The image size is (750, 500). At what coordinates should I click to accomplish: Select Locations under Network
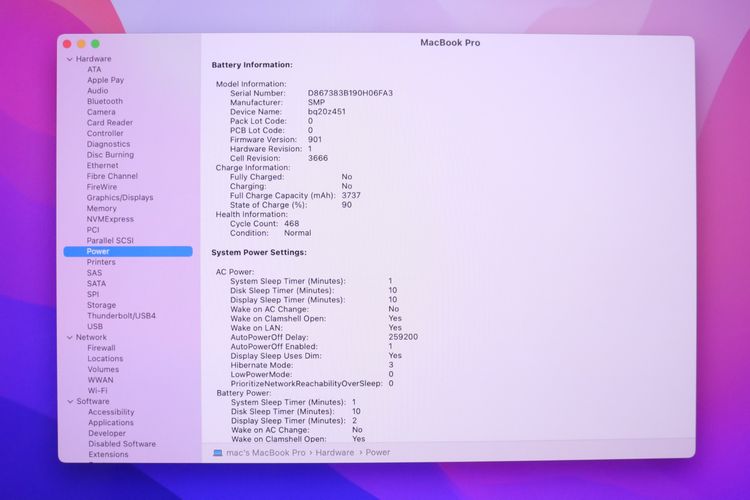pos(105,359)
